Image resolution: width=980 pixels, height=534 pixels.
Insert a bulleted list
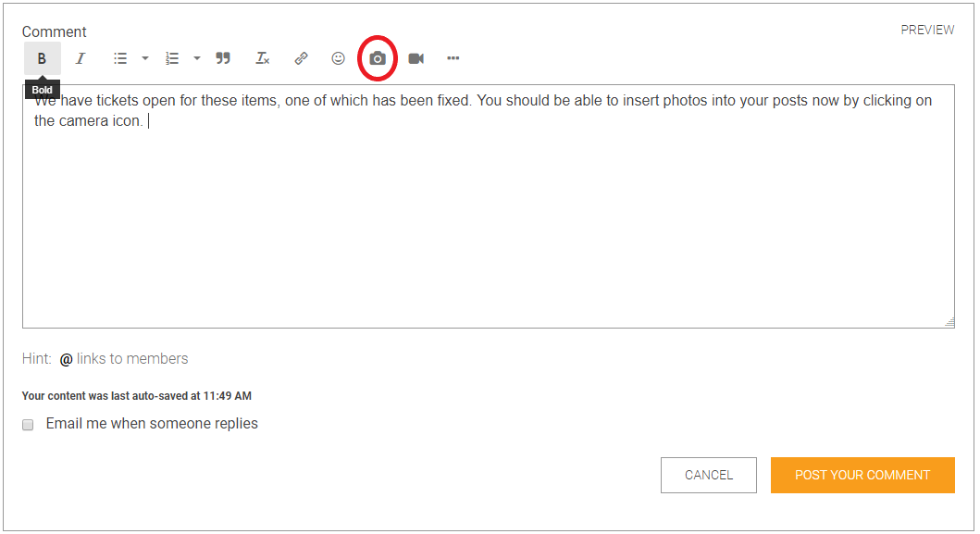tap(120, 58)
